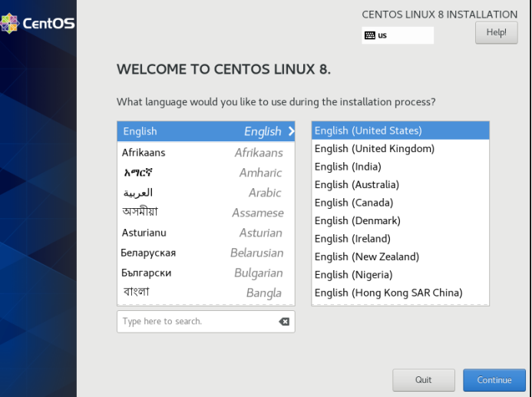The height and width of the screenshot is (397, 532).
Task: Choose English (Denmark) locale
Action: click(x=401, y=220)
